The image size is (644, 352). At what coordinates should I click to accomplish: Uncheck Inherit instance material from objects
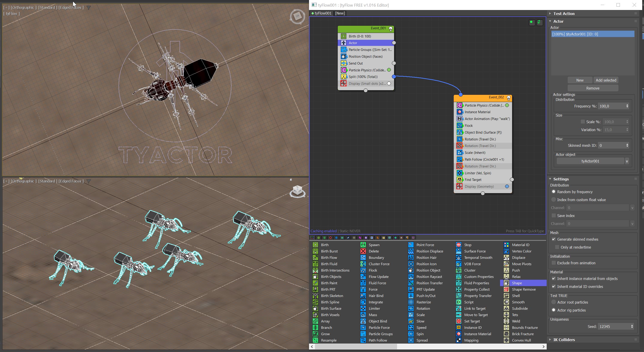[x=554, y=279]
